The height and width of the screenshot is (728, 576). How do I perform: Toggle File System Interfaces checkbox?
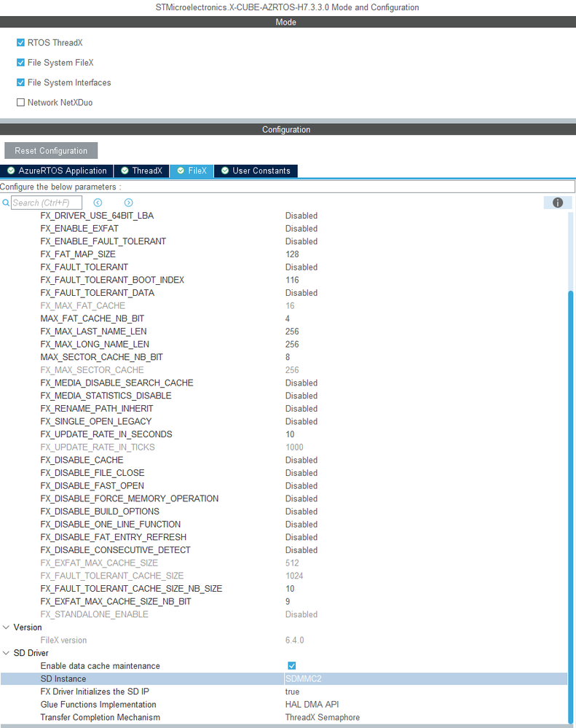pos(20,82)
